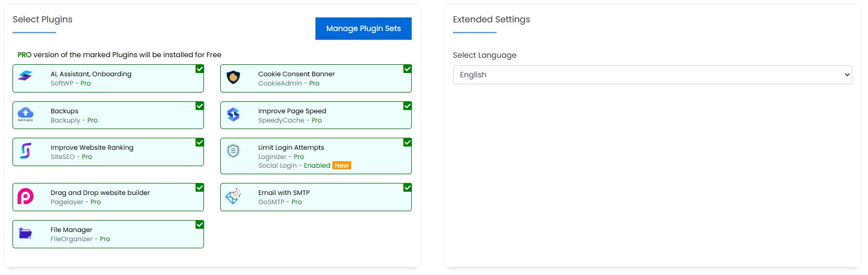
Task: Click the 'Improve Website Ranking' title
Action: click(x=92, y=148)
